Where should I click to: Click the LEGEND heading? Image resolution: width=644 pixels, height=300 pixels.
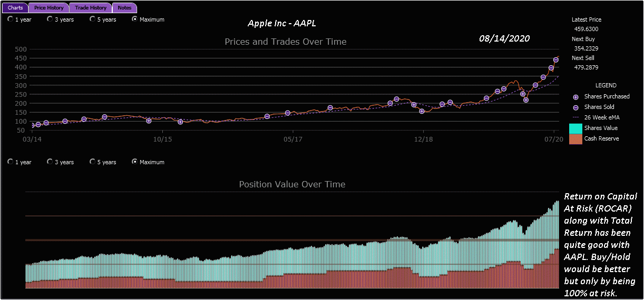coord(606,85)
